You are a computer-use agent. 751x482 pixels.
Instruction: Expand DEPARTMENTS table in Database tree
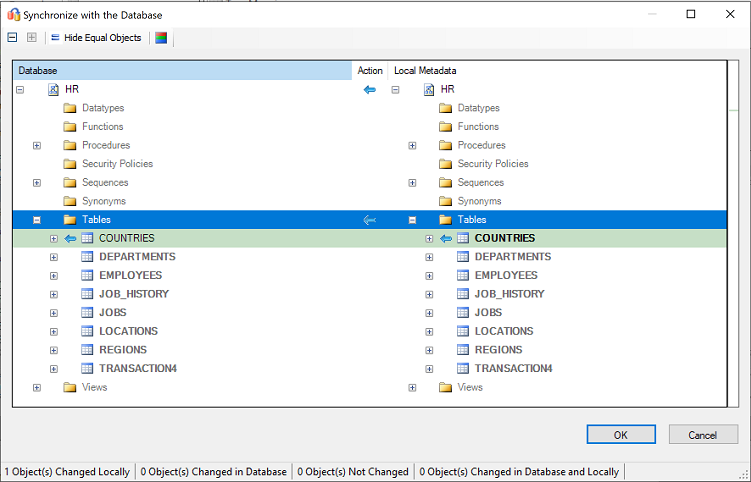coord(54,257)
